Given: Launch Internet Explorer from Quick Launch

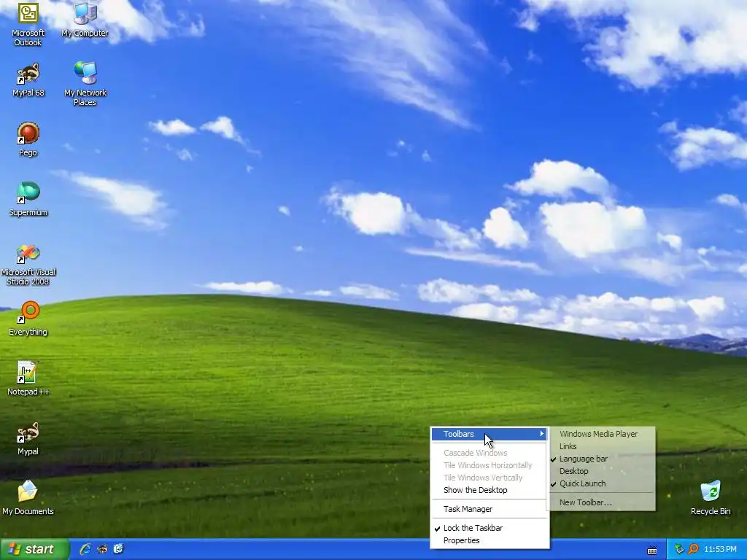Looking at the screenshot, I should point(85,549).
